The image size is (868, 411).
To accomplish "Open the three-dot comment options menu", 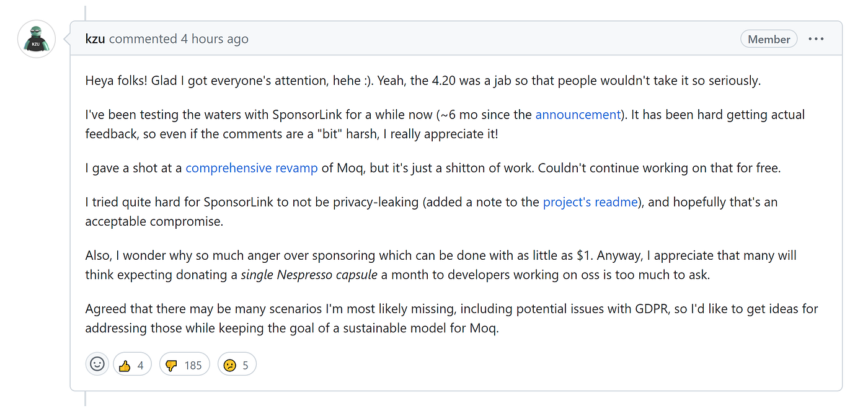I will [x=816, y=39].
